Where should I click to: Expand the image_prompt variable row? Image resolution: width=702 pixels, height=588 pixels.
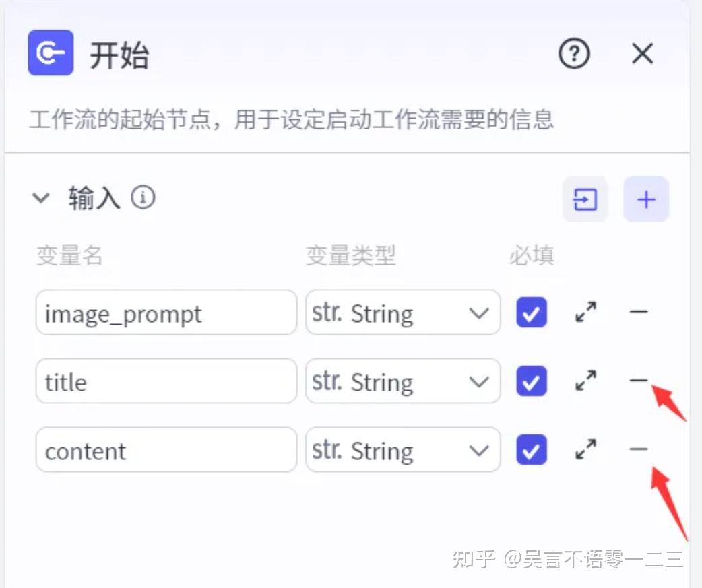point(585,313)
